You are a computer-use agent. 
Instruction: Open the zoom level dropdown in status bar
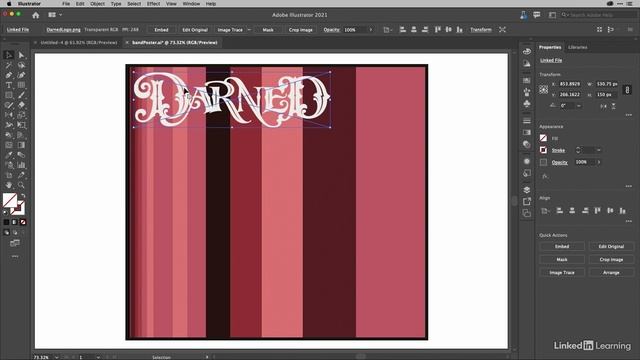click(x=56, y=357)
